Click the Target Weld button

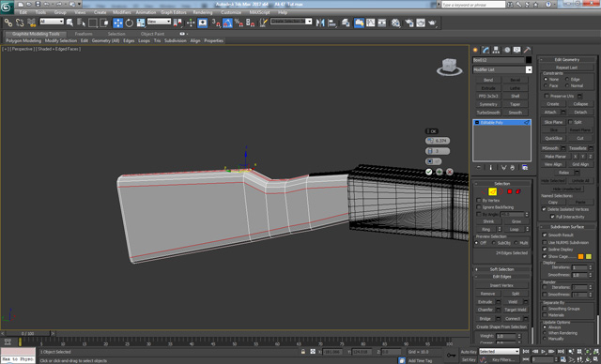(x=516, y=310)
